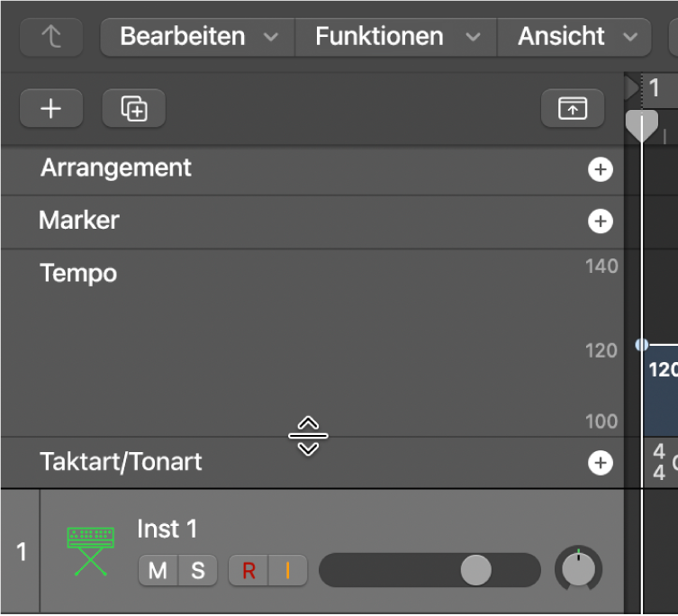Screen dimensions: 678x616
Task: Click the add track plus button
Action: [51, 109]
